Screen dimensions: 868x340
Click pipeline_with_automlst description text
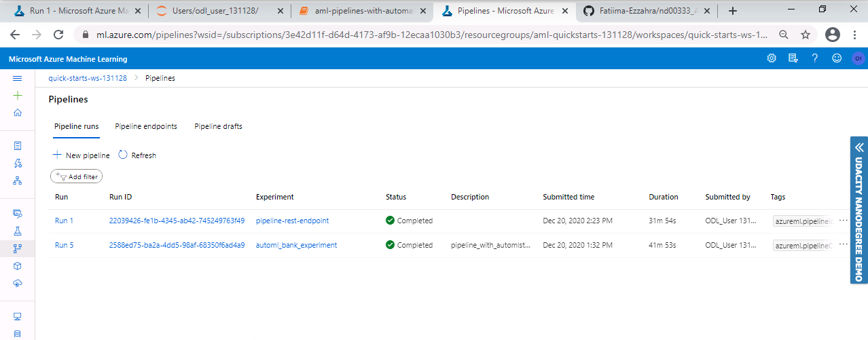coord(490,245)
